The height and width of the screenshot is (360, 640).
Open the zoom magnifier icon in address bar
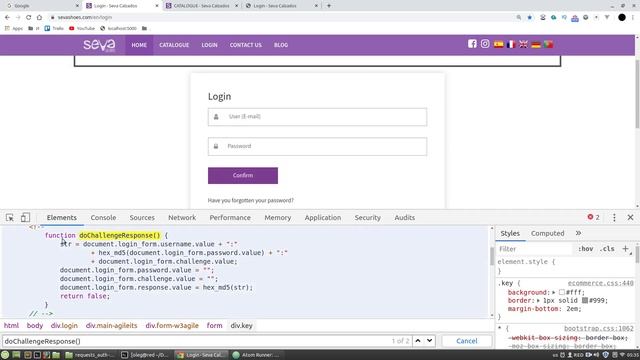pos(519,18)
